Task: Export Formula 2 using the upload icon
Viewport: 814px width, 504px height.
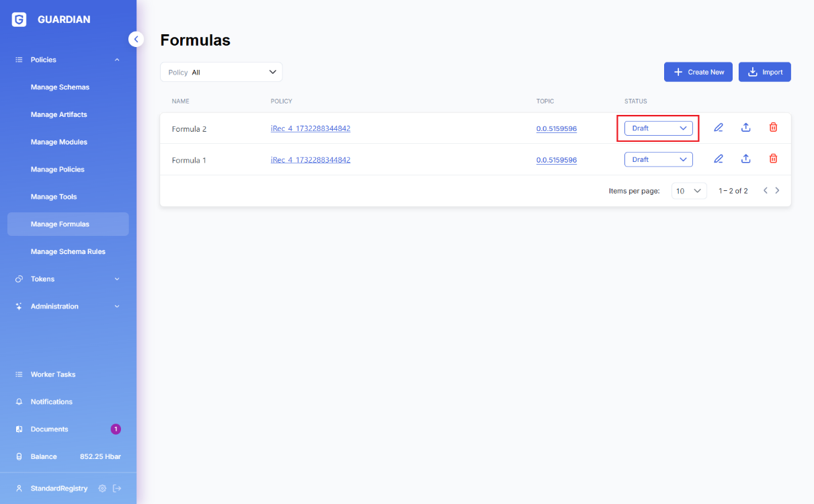Action: coord(745,128)
